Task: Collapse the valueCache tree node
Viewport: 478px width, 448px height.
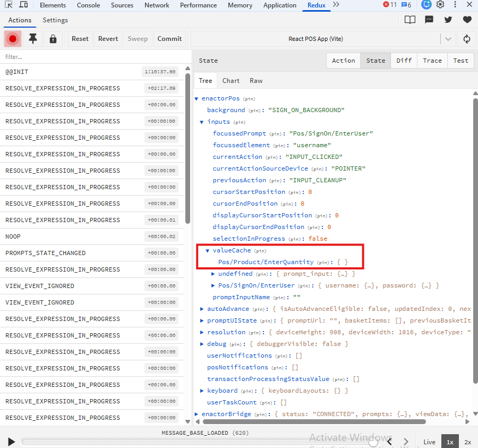Action: 208,250
